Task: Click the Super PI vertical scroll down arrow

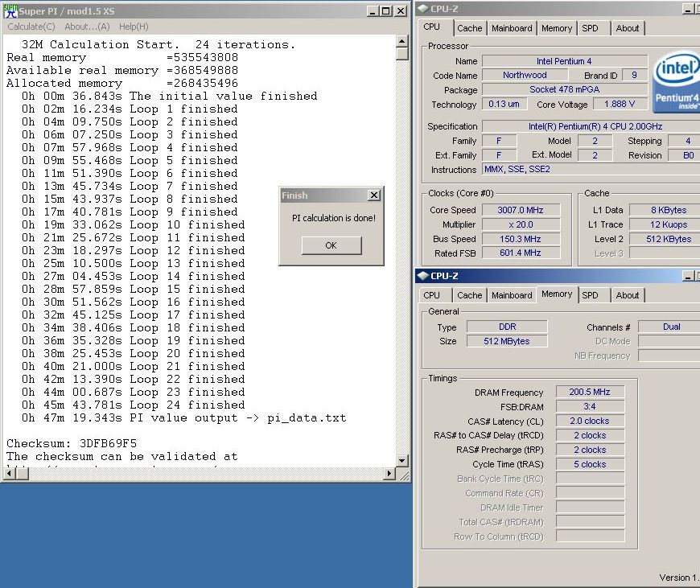Action: [x=402, y=460]
